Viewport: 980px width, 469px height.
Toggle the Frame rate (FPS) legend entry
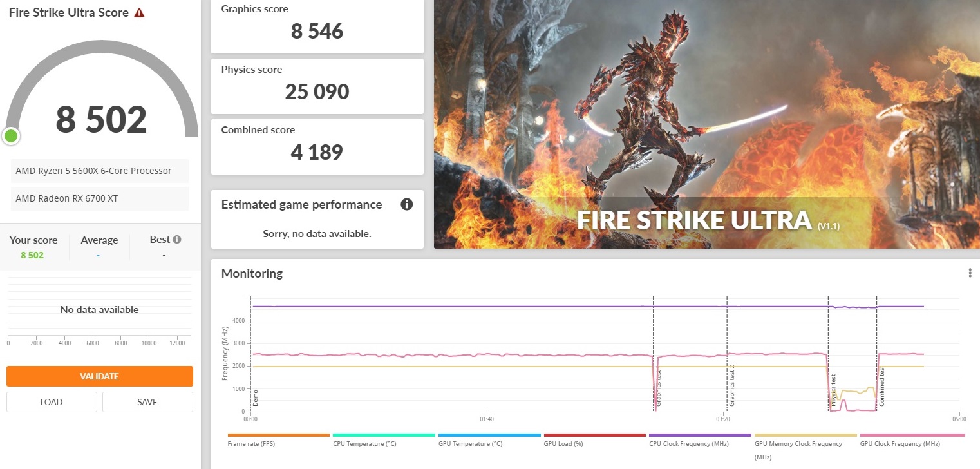click(278, 440)
